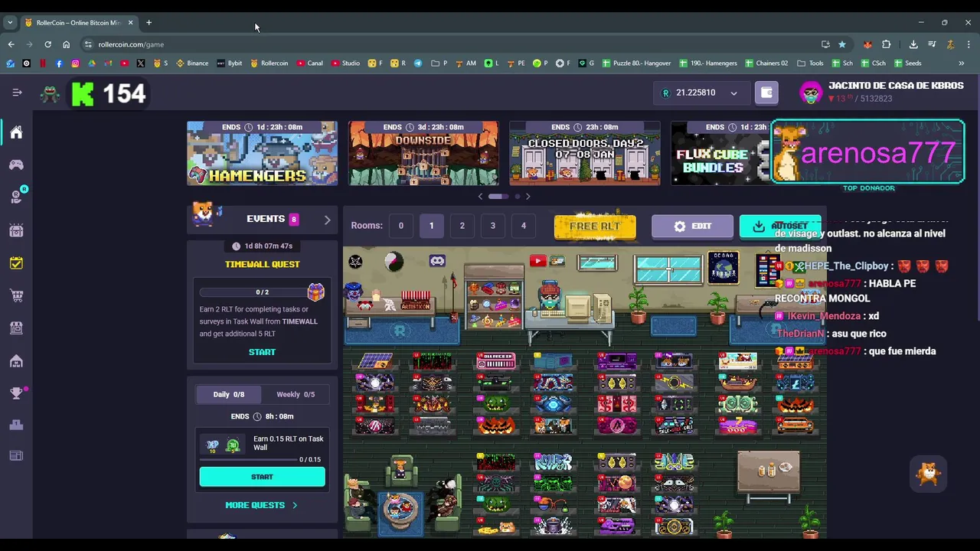The image size is (980, 551).
Task: Open the trophy leaderboard icon in sidebar
Action: coord(16,393)
